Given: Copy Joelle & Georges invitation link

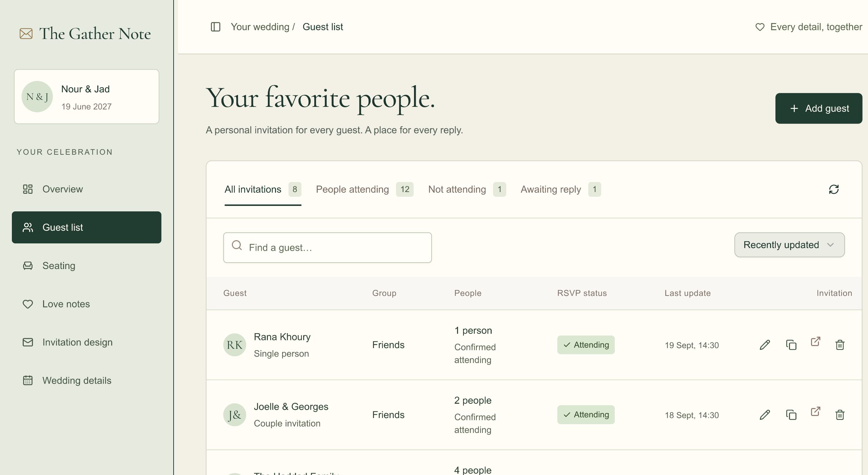Looking at the screenshot, I should [x=791, y=415].
